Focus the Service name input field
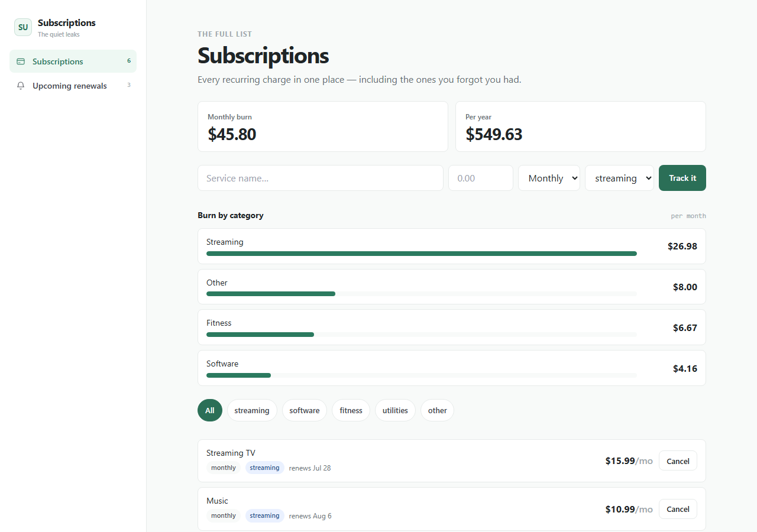The width and height of the screenshot is (757, 532). tap(320, 178)
